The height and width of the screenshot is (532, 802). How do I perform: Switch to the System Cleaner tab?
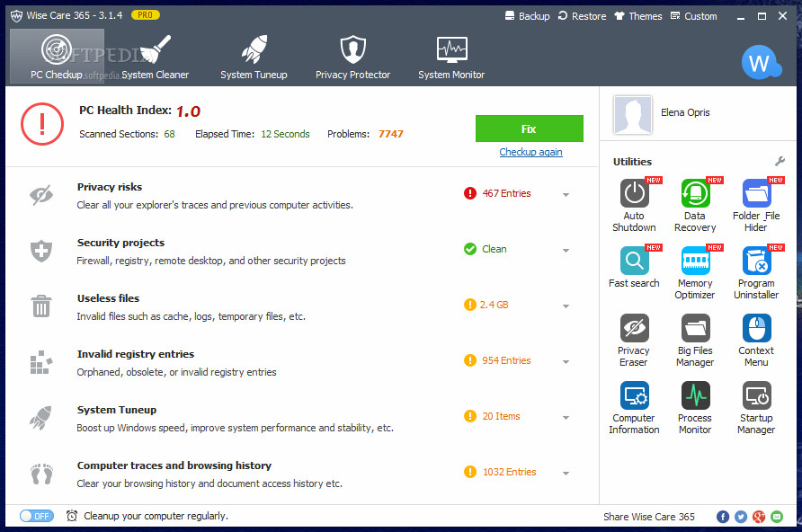point(156,57)
